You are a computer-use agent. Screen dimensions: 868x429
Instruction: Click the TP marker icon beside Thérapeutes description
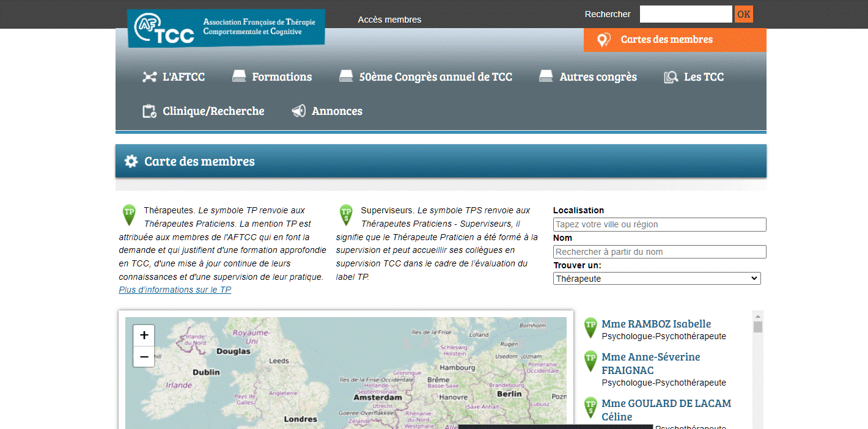[129, 215]
